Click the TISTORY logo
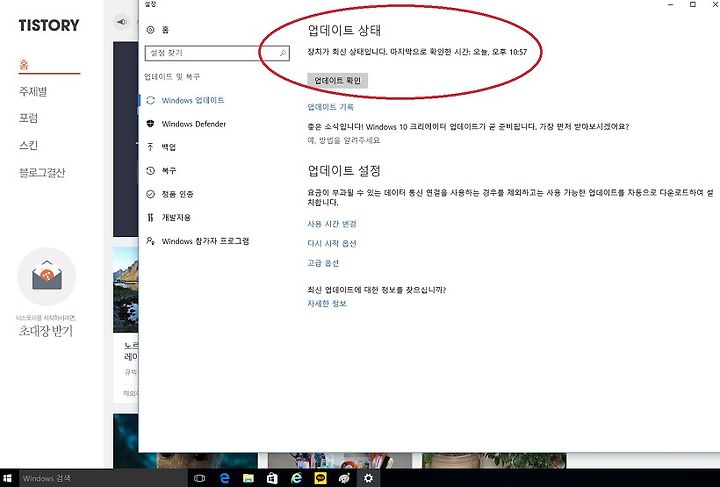The width and height of the screenshot is (720, 487). [49, 25]
